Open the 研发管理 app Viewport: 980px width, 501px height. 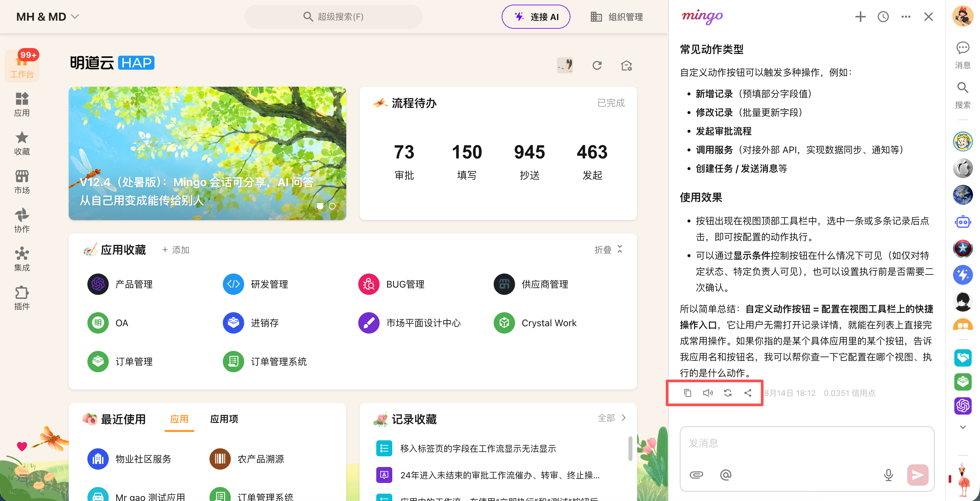click(256, 284)
